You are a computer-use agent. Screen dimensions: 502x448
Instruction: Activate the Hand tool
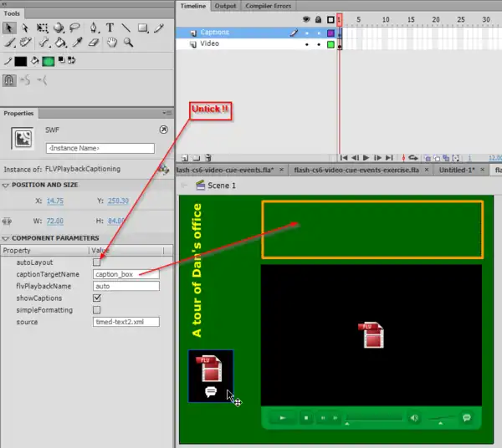[x=110, y=43]
